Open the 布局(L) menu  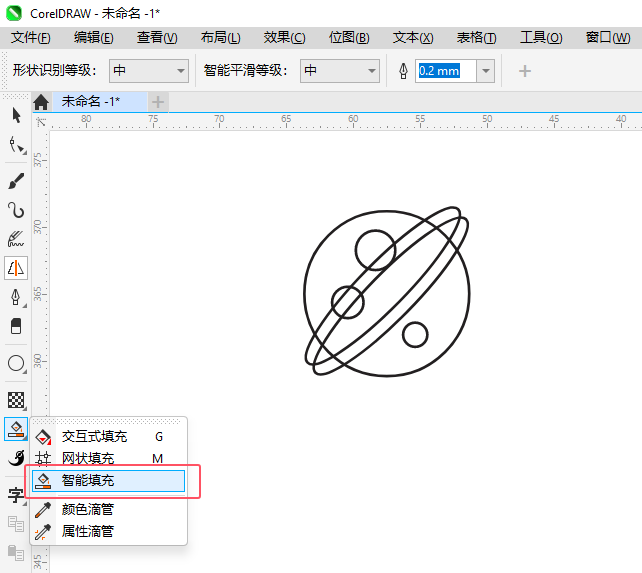pyautogui.click(x=221, y=38)
